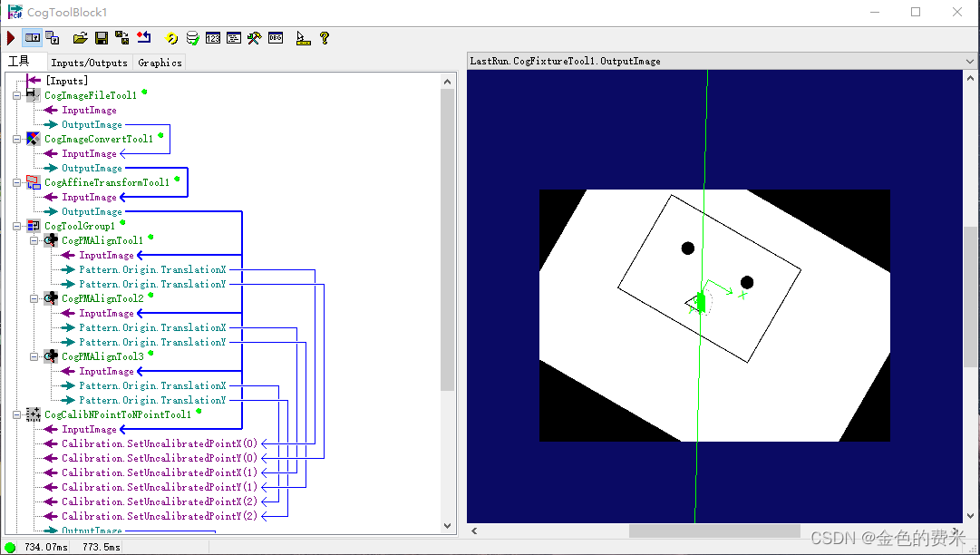Select the CogAffineTransformTool1 label
Viewport: 980px width, 555px height.
click(x=106, y=182)
